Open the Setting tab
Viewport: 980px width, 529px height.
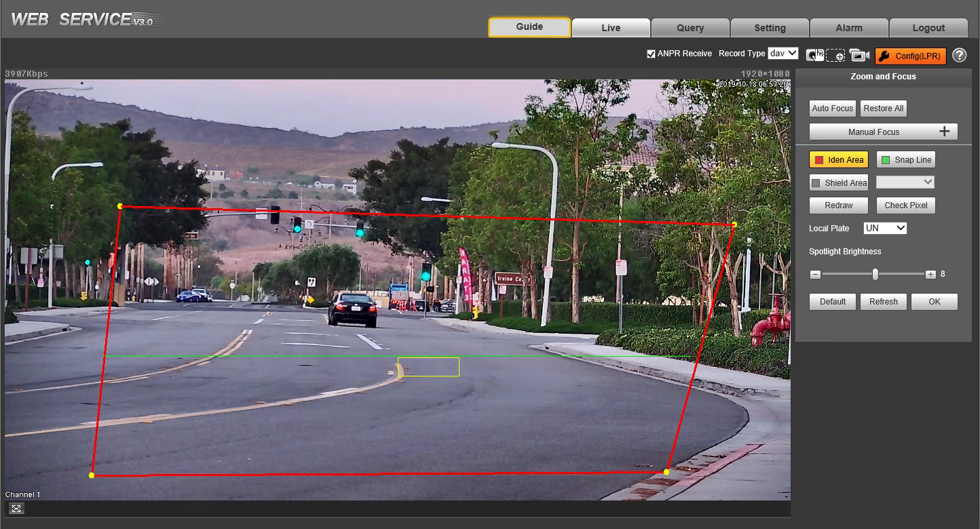pos(770,28)
